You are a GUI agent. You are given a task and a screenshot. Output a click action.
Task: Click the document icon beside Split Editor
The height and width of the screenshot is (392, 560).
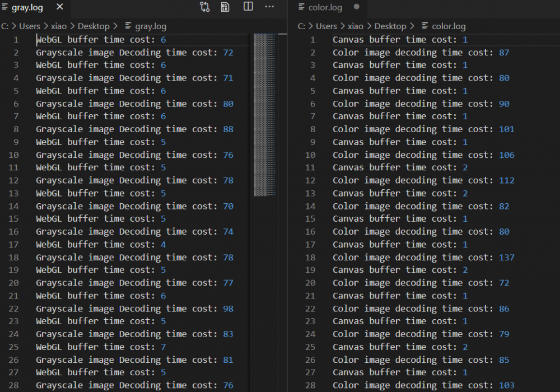click(x=225, y=7)
